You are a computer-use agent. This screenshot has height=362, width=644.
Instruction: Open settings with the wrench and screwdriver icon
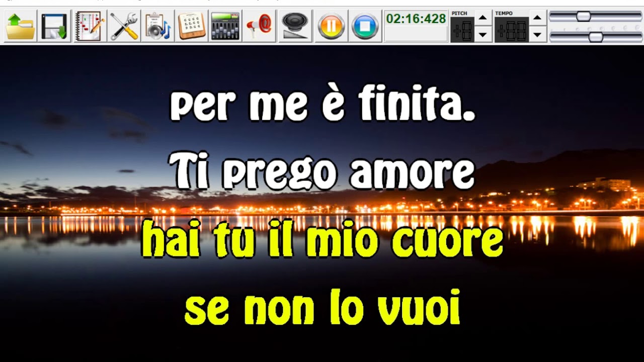pyautogui.click(x=124, y=26)
